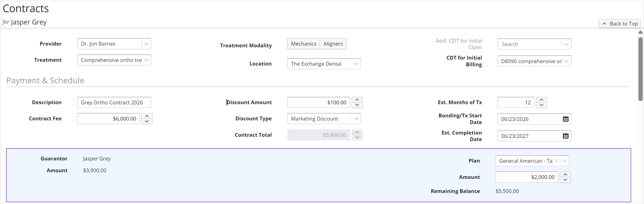Viewport: 644px width, 204px height.
Task: Click the Payment & Schedule heading
Action: pyautogui.click(x=45, y=80)
